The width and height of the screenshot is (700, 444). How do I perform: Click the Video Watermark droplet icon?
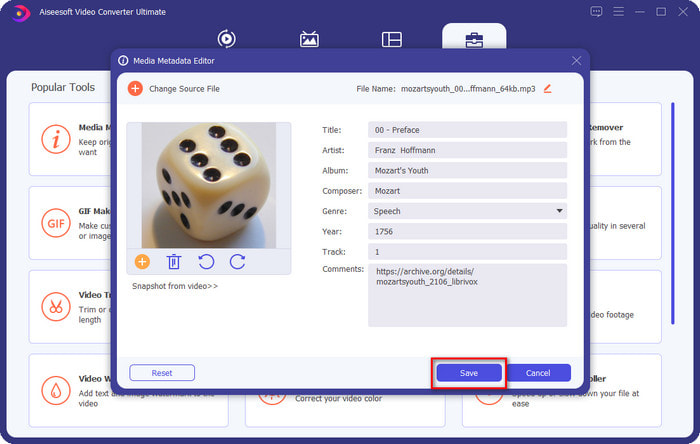[x=56, y=390]
